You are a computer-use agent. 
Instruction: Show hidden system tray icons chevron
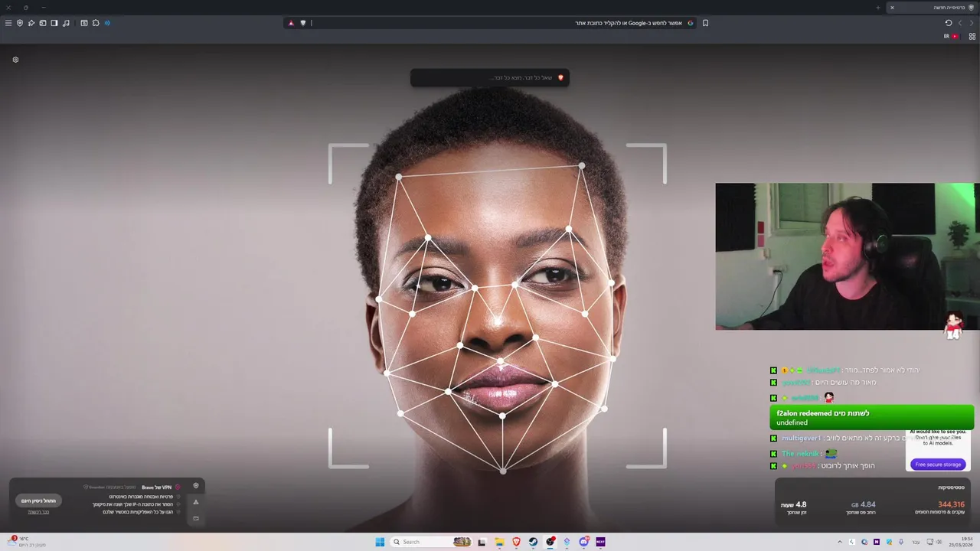click(x=839, y=542)
